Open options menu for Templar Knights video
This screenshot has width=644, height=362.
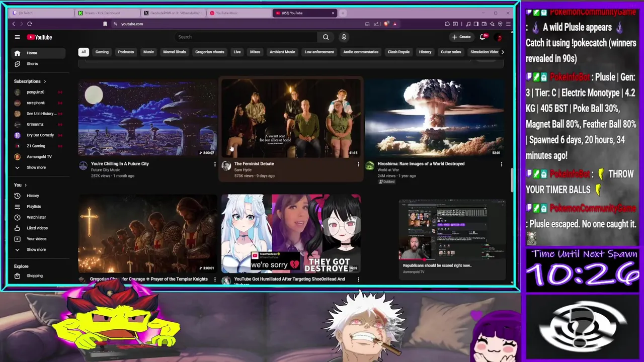click(215, 279)
